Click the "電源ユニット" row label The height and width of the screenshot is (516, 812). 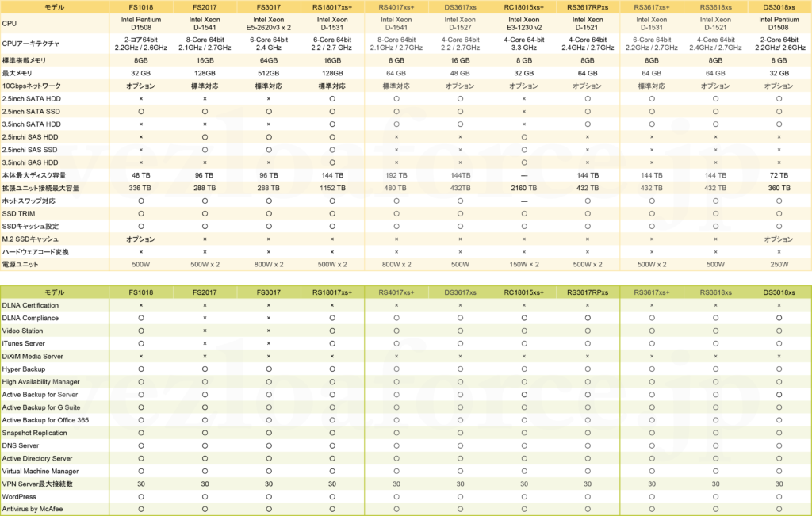(20, 265)
